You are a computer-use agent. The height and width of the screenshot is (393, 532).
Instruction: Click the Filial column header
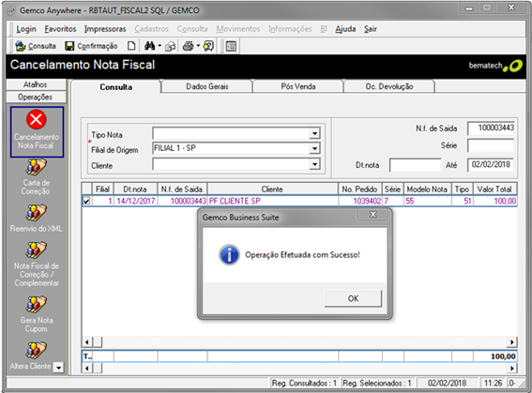point(103,189)
